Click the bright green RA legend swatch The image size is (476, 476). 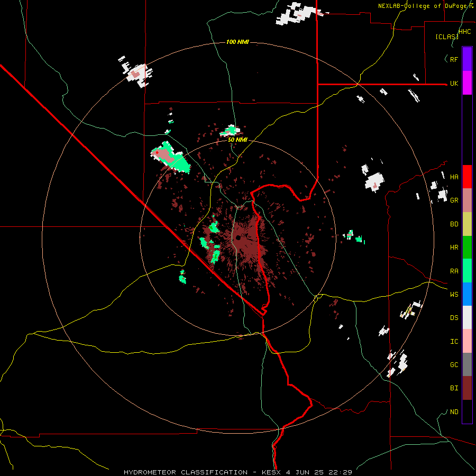(x=467, y=271)
